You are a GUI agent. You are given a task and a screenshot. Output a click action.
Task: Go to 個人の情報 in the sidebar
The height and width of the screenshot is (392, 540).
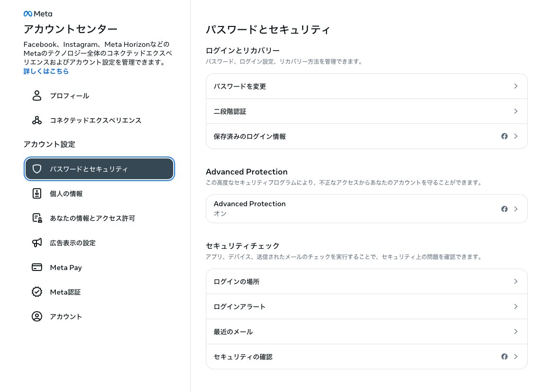tap(99, 193)
